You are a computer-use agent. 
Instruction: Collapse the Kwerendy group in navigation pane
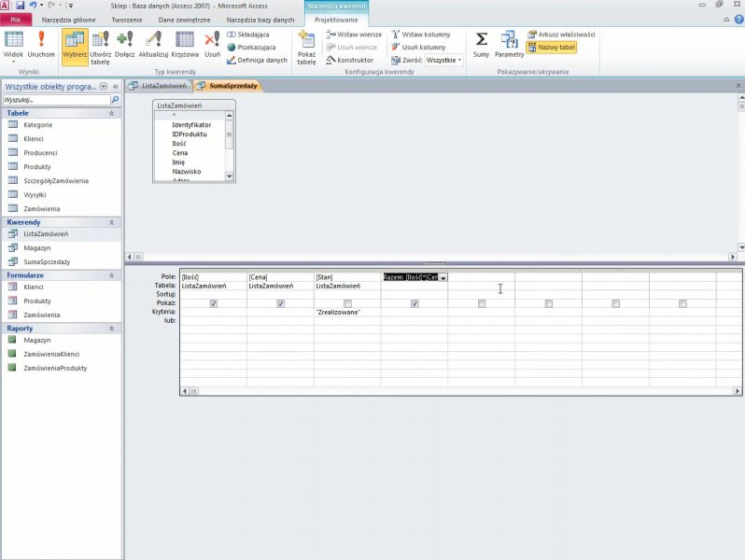point(112,223)
